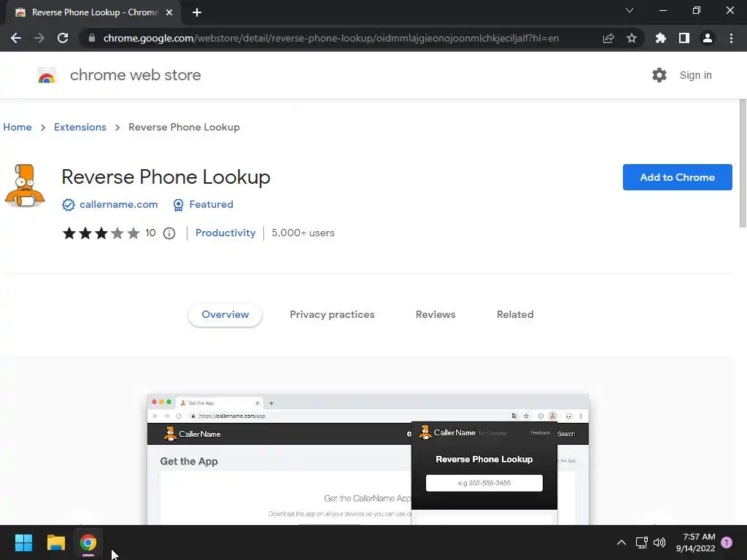Click the lock icon in the address bar

[x=92, y=38]
